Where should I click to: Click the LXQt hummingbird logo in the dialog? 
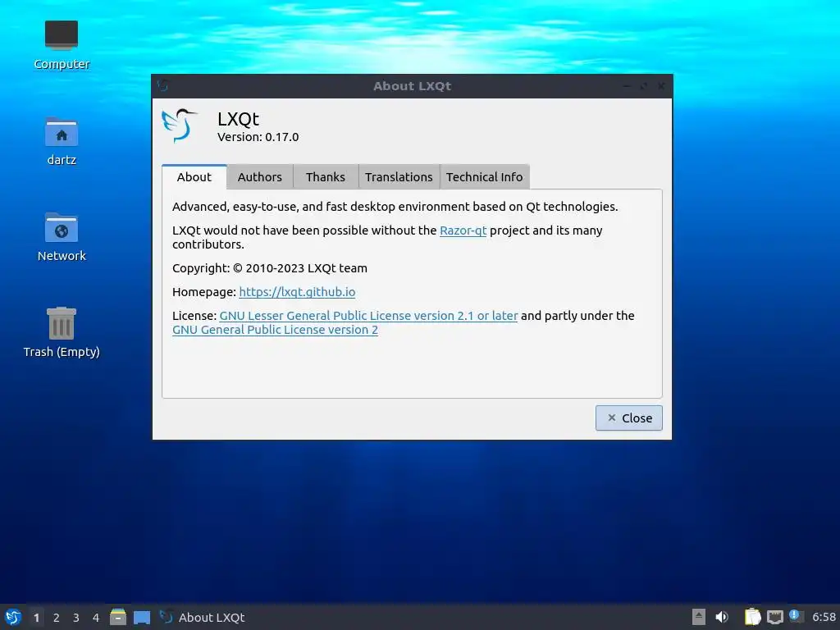point(179,126)
